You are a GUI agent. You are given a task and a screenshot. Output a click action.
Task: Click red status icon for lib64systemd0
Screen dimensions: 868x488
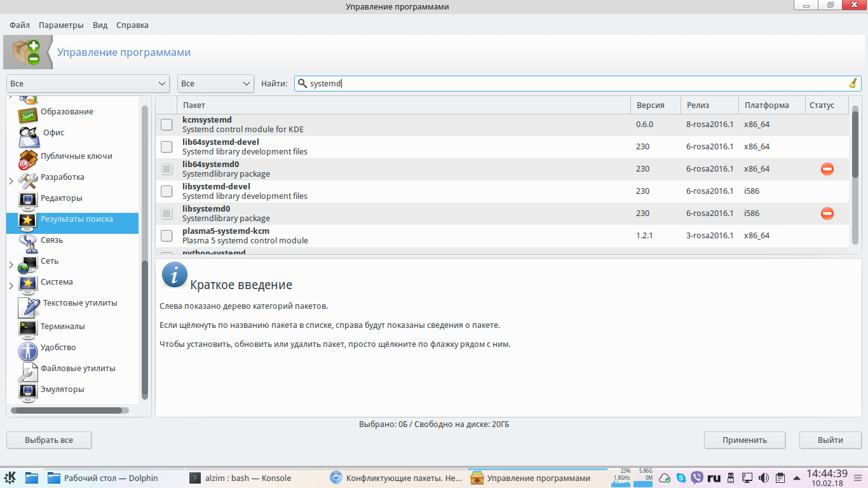(x=827, y=169)
